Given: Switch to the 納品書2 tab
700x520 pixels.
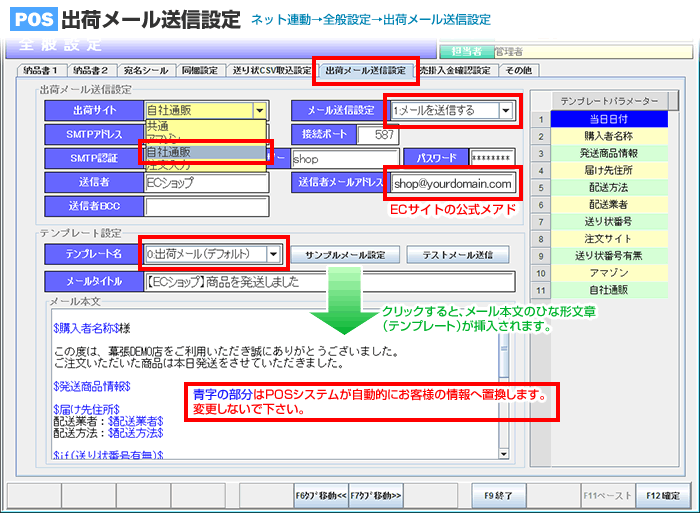Looking at the screenshot, I should 91,71.
